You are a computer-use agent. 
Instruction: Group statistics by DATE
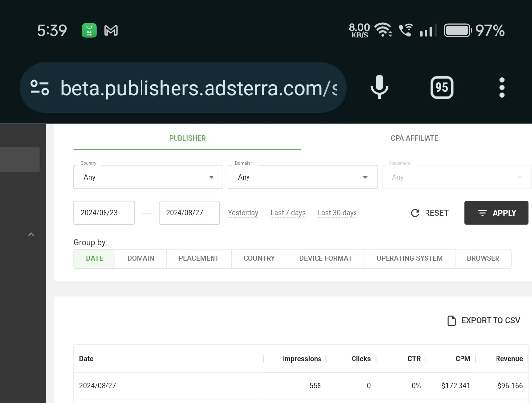[x=94, y=258]
